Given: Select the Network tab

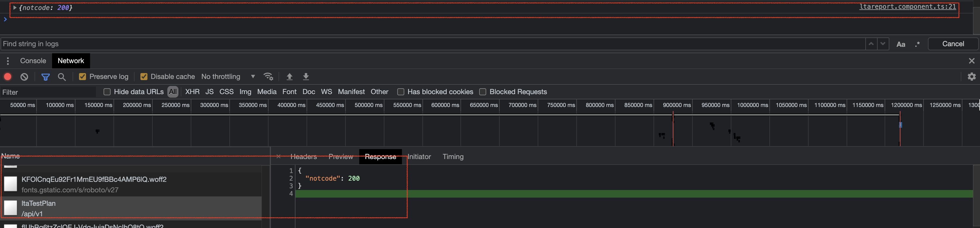Looking at the screenshot, I should (71, 61).
